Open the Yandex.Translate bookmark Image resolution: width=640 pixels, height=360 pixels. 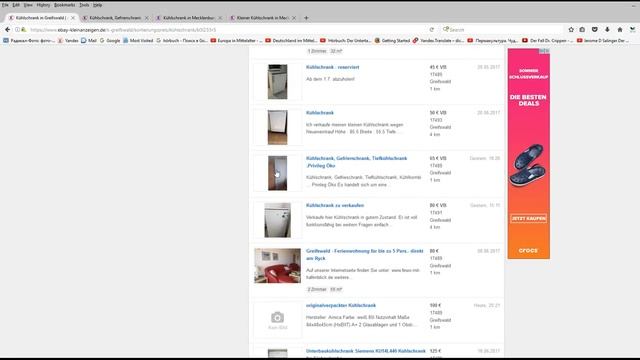pyautogui.click(x=438, y=40)
